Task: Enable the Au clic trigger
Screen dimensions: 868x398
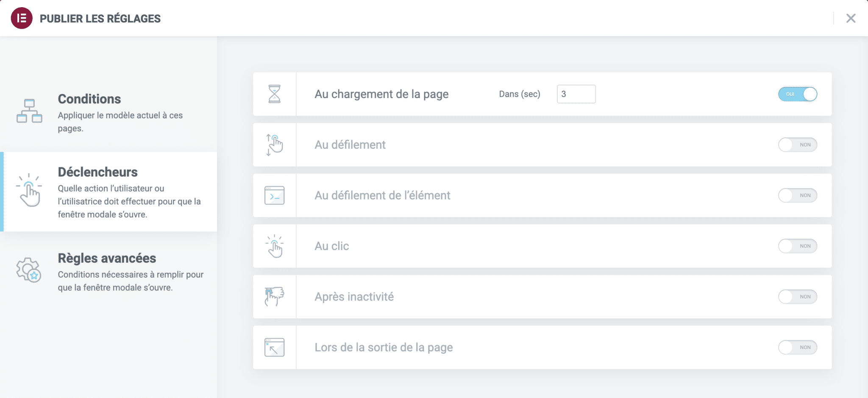Action: pyautogui.click(x=798, y=246)
